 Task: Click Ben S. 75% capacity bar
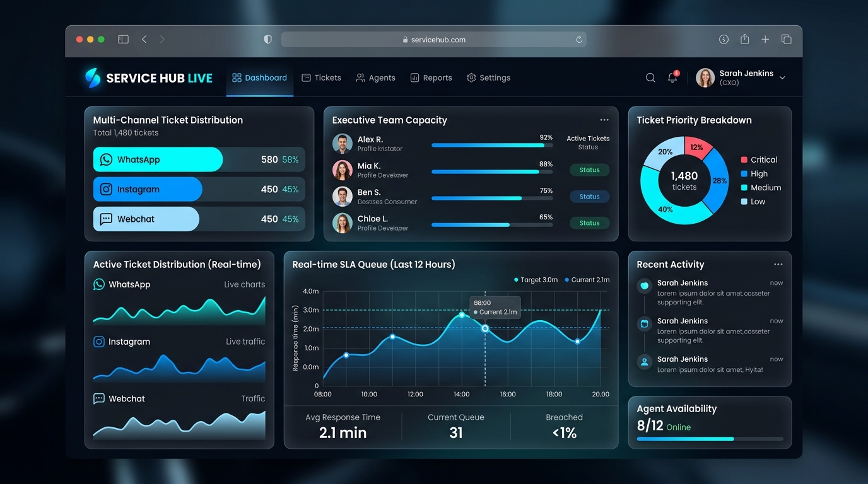tap(492, 198)
